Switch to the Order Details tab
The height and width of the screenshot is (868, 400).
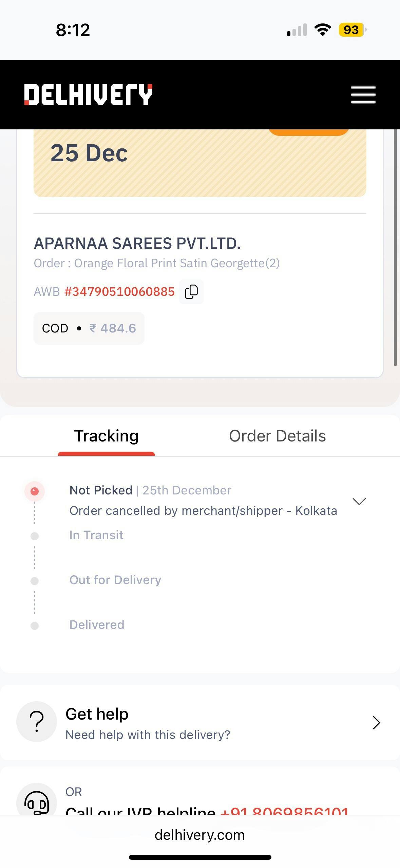277,436
